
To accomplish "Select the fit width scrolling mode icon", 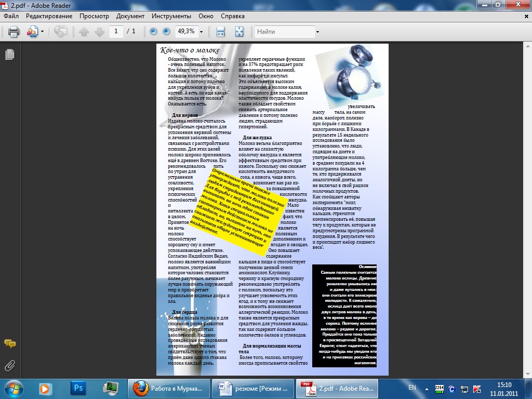I will tap(220, 32).
